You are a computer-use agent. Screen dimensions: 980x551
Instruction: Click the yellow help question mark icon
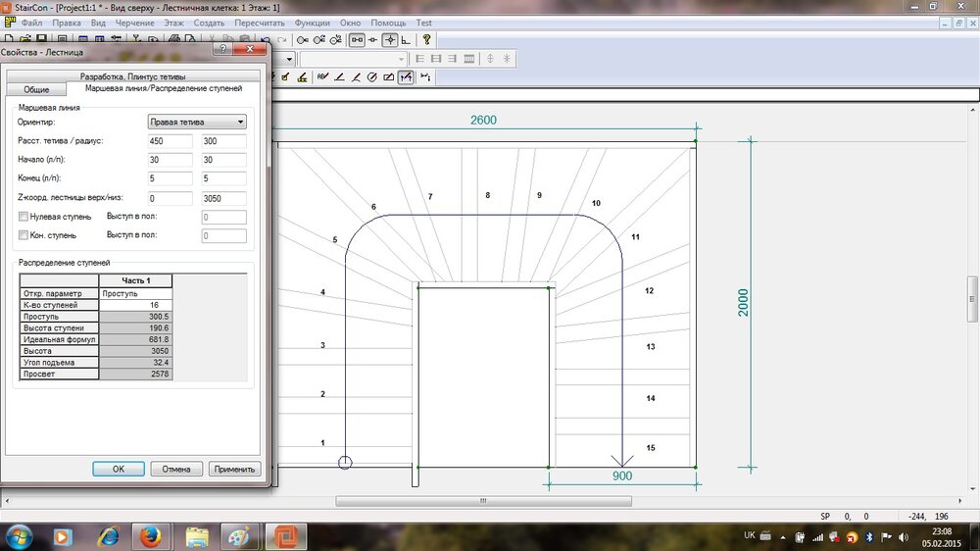427,40
